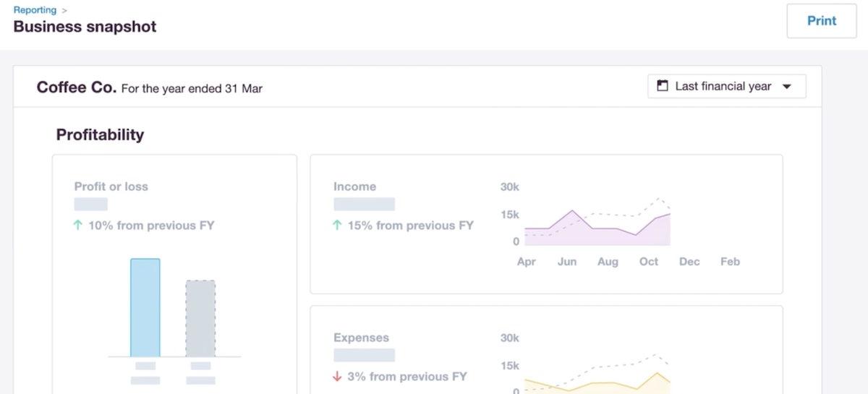Click the calendar icon in date selector
The image size is (868, 394).
[x=662, y=86]
